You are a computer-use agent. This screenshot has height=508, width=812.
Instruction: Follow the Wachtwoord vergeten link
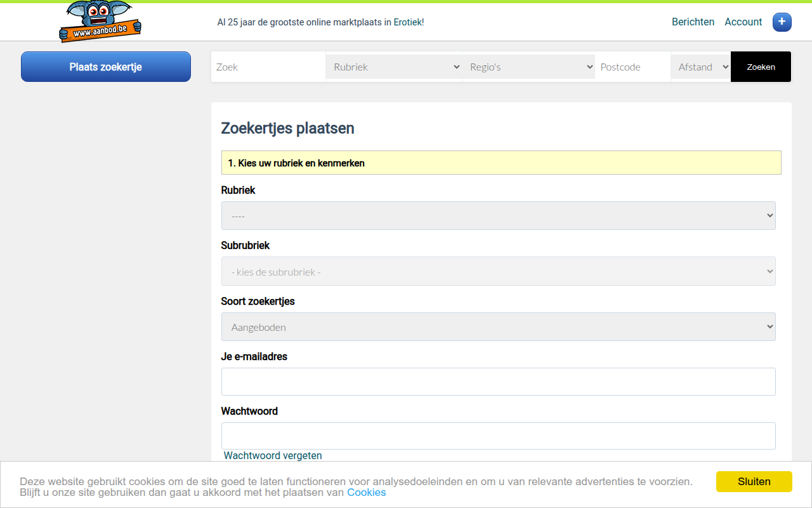click(x=273, y=455)
